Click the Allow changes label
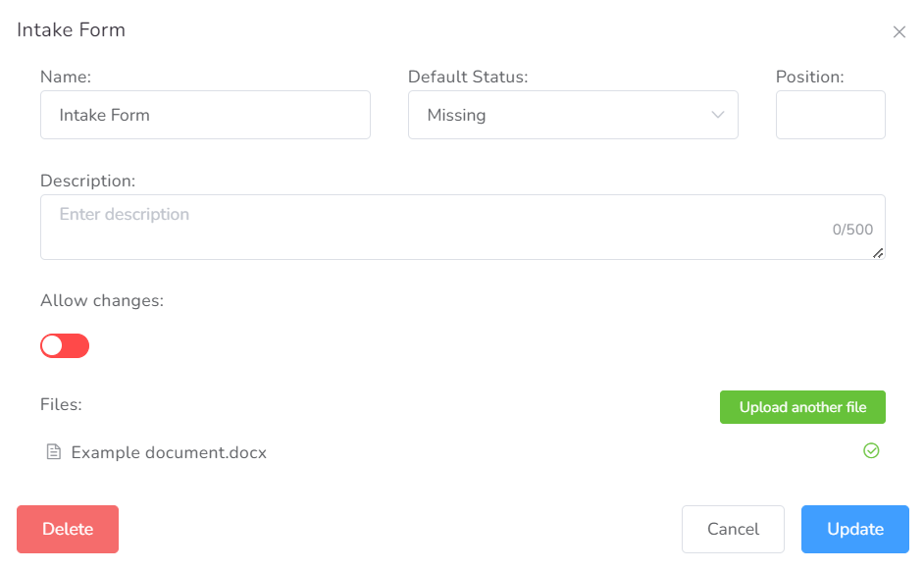The image size is (924, 570). click(x=102, y=300)
